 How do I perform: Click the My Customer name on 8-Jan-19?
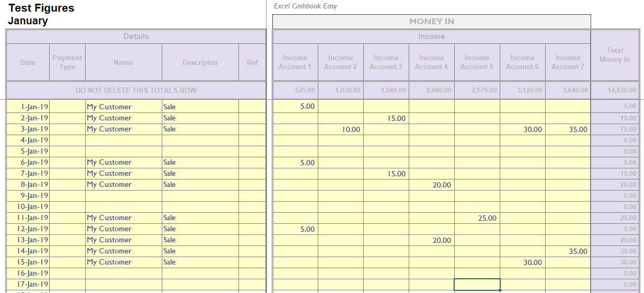coord(109,185)
